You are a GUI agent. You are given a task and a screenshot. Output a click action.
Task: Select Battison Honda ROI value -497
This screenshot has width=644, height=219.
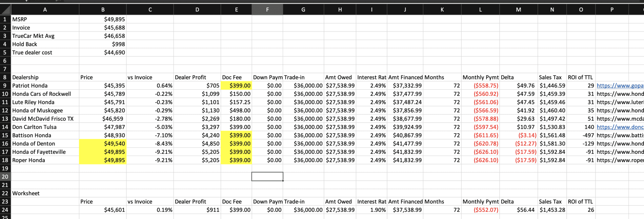point(581,135)
